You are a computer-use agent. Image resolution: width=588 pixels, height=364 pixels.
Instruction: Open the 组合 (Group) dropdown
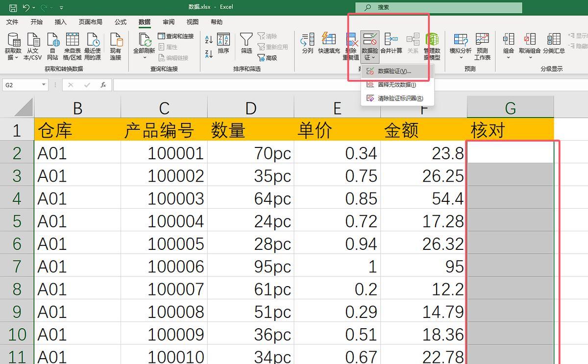click(508, 47)
